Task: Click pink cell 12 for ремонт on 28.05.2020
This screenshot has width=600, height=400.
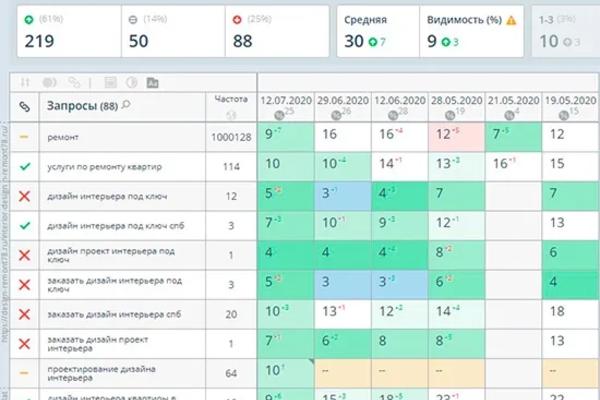Action: pos(457,137)
